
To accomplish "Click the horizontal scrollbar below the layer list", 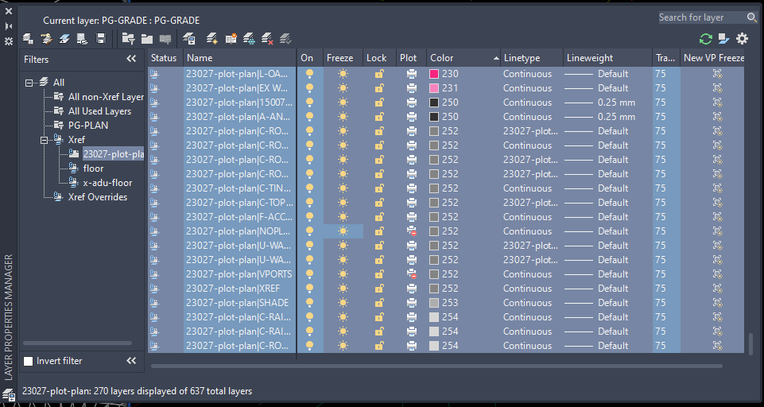I will point(437,366).
